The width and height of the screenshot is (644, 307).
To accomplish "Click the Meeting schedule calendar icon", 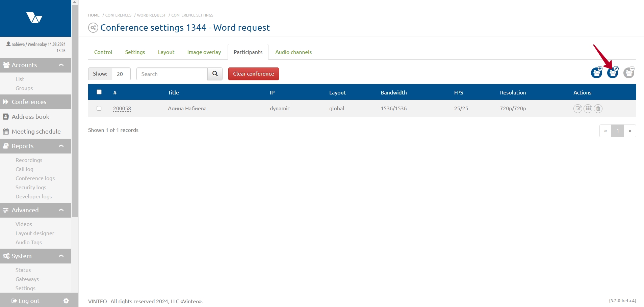I will 6,132.
